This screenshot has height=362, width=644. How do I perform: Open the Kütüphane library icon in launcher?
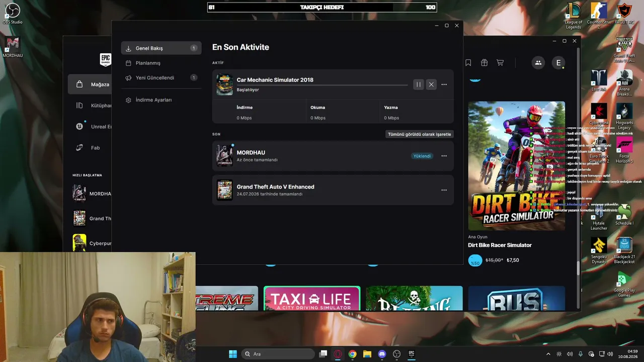(x=79, y=106)
